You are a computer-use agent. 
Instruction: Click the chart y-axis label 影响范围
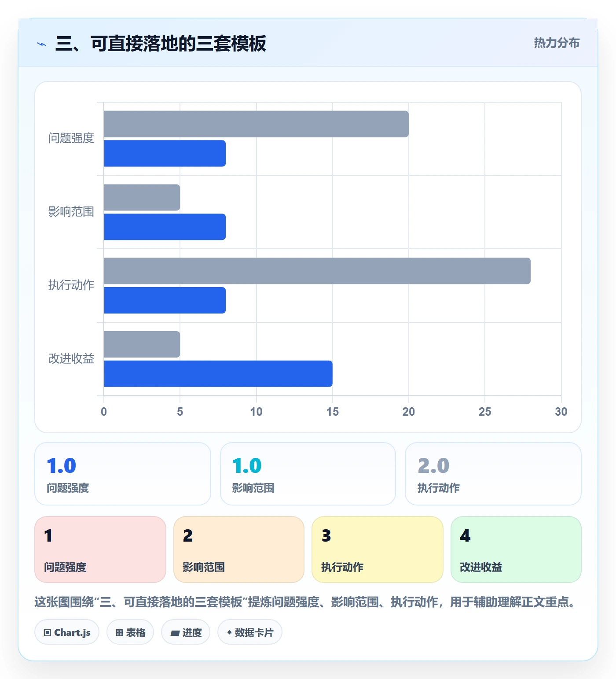point(71,212)
